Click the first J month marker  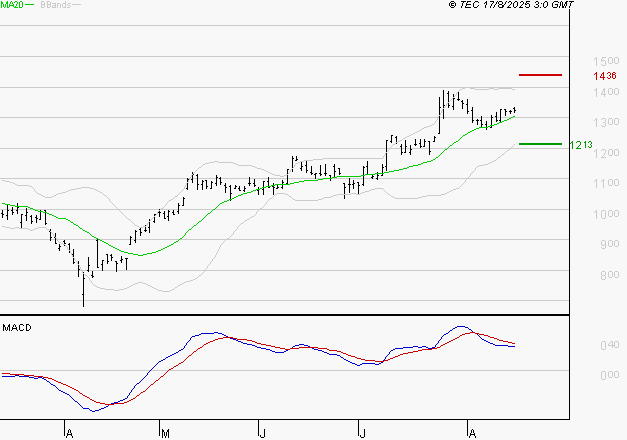click(x=263, y=433)
